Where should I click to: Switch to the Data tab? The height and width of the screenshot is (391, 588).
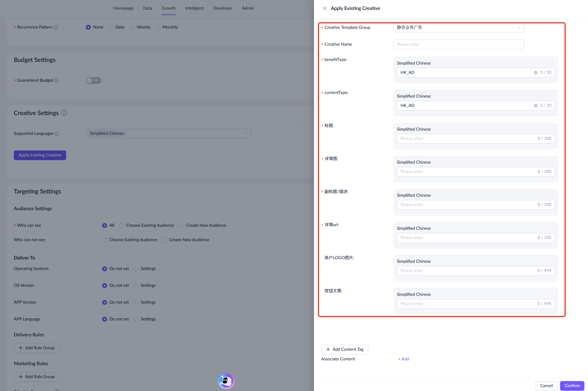pyautogui.click(x=148, y=8)
